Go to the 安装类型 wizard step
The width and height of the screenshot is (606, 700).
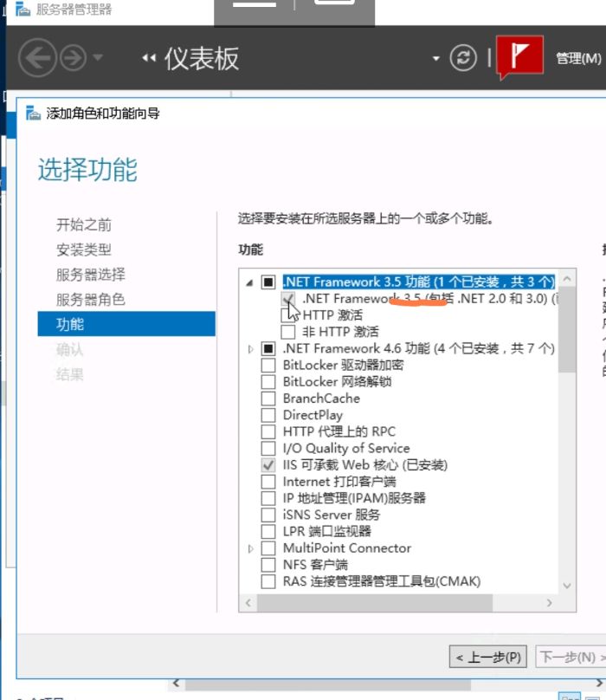[84, 250]
